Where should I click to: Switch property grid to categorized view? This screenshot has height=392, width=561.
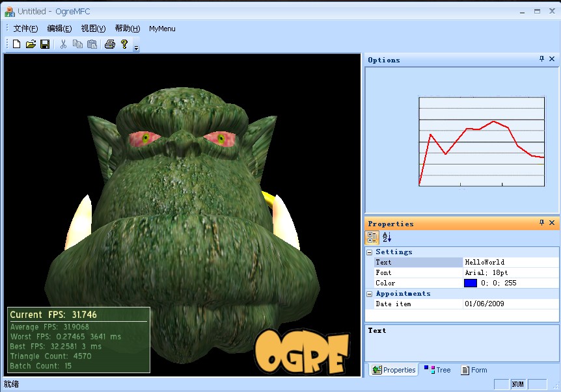click(x=372, y=237)
